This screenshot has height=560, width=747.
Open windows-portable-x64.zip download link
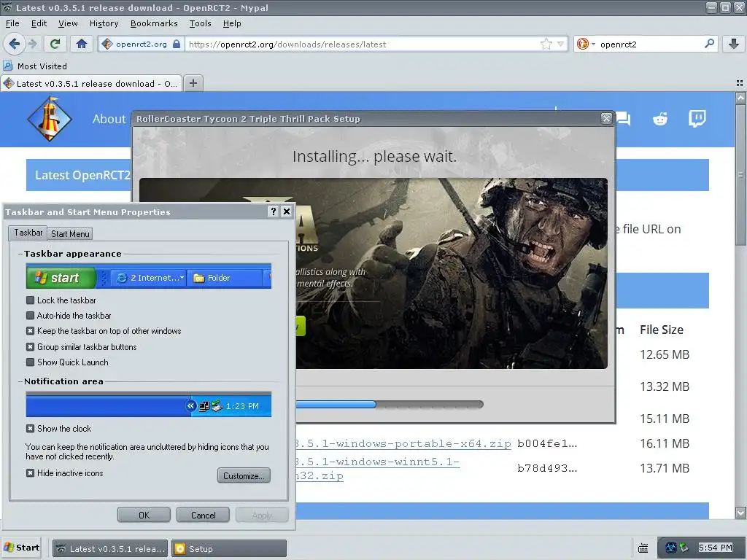[403, 443]
